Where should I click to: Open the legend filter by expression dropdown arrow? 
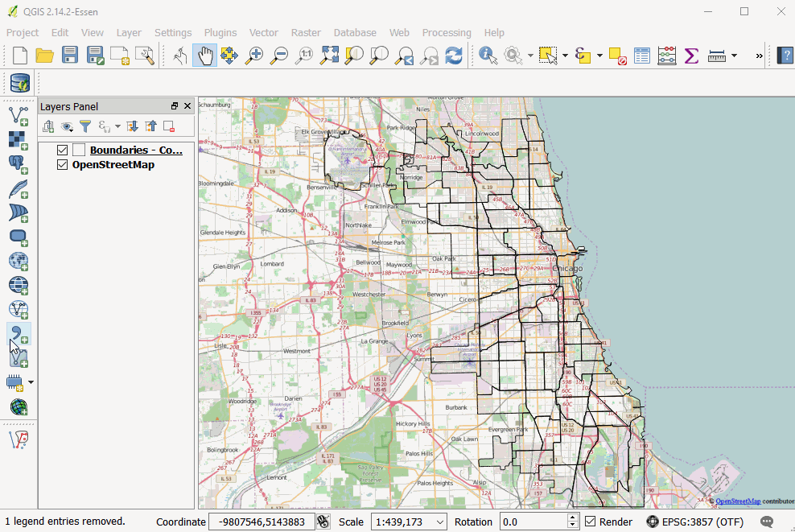point(117,126)
